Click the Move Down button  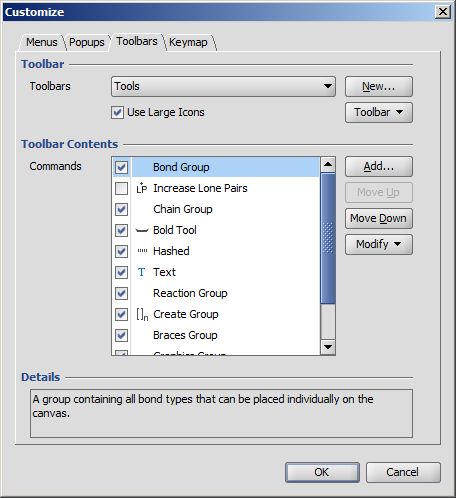[379, 218]
